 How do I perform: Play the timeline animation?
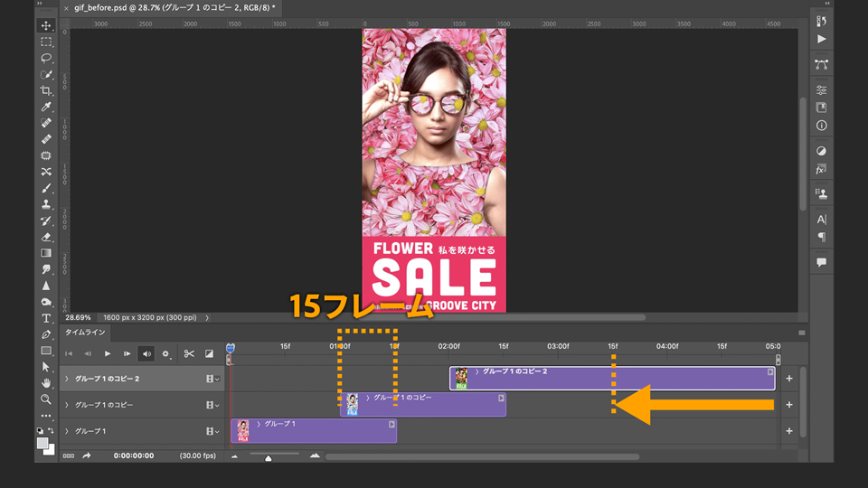coord(108,353)
